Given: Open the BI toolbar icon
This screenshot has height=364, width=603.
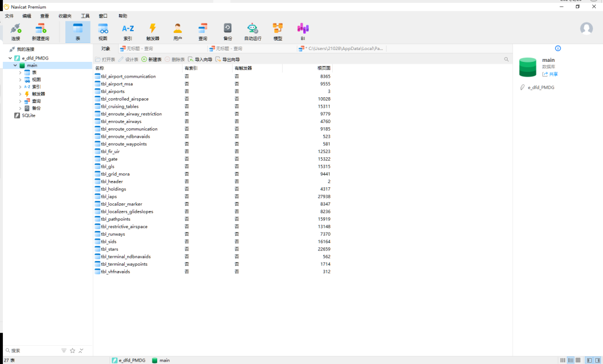Looking at the screenshot, I should pos(303,32).
